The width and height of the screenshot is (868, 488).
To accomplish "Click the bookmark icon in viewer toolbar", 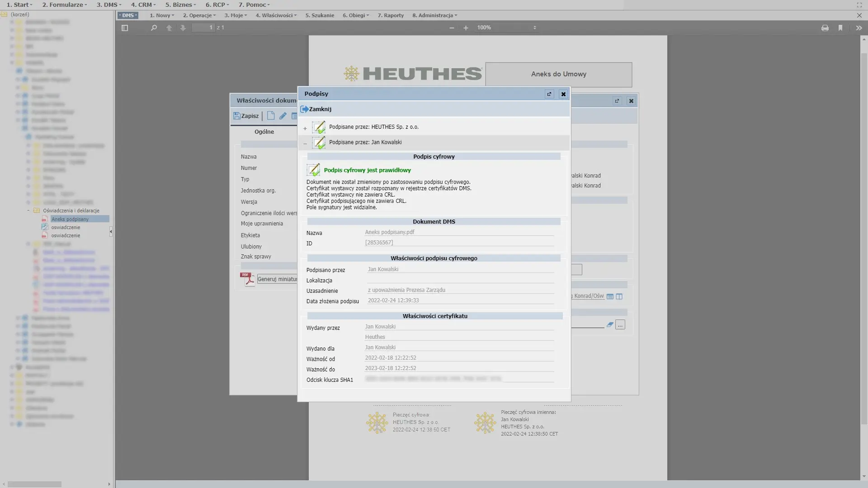I will click(840, 28).
